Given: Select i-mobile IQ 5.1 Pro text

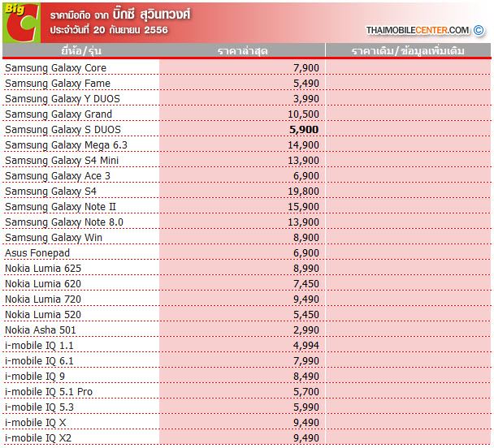Looking at the screenshot, I should tap(49, 392).
